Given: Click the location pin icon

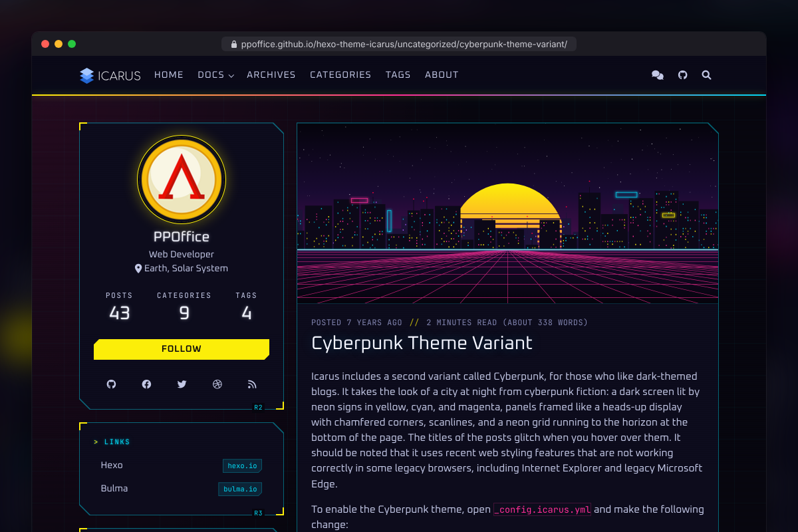Looking at the screenshot, I should [x=138, y=269].
